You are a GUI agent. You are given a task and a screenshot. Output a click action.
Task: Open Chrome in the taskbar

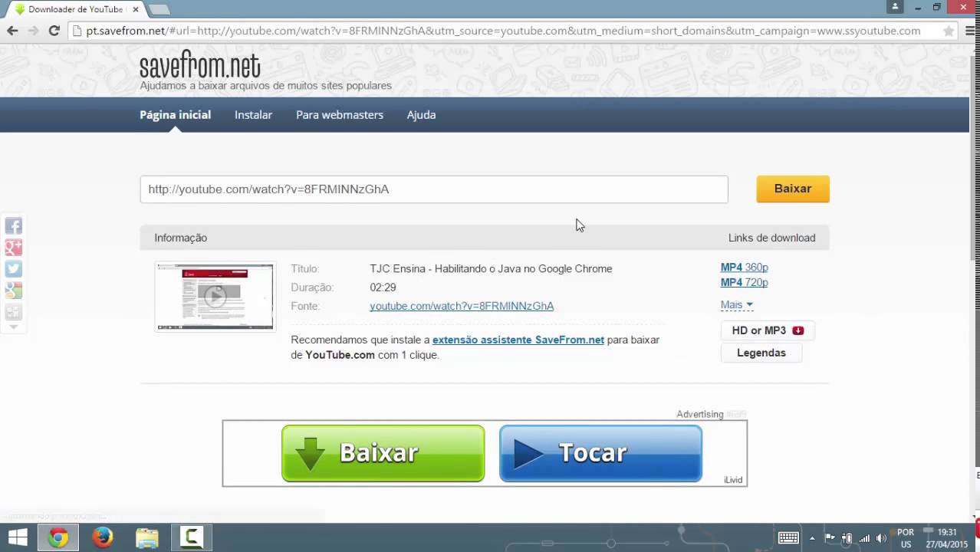58,537
